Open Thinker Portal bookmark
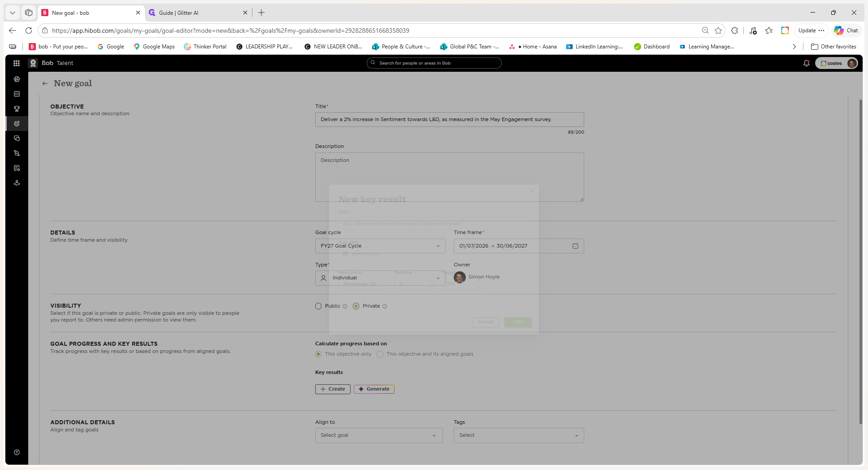 pyautogui.click(x=205, y=47)
